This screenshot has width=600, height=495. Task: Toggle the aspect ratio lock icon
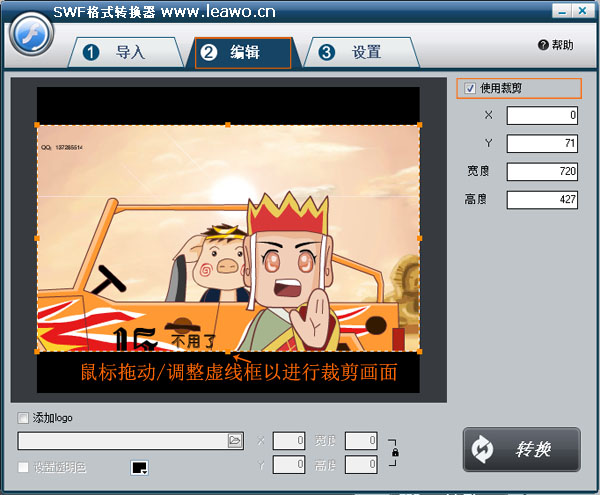pyautogui.click(x=395, y=453)
